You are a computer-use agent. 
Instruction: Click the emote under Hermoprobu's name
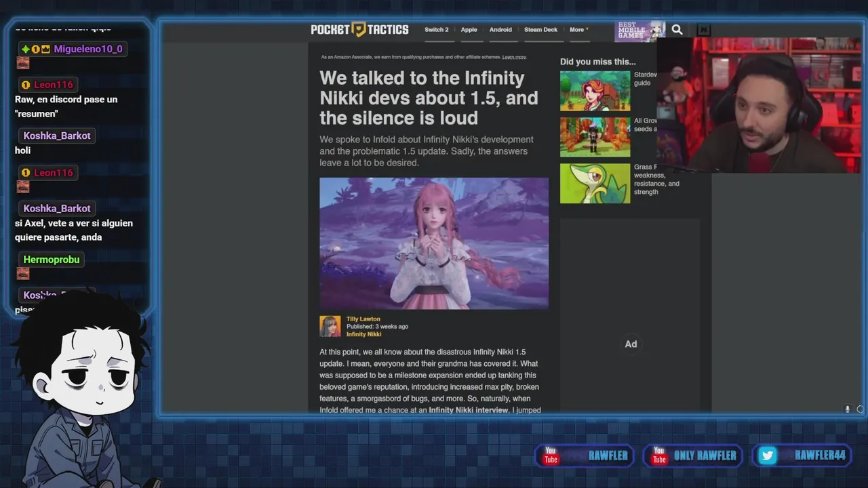click(23, 273)
